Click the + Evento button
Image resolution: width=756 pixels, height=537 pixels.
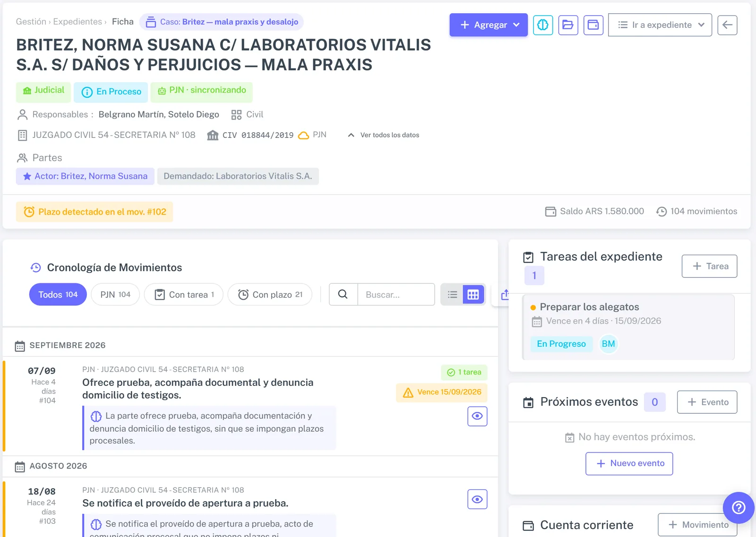pos(707,402)
